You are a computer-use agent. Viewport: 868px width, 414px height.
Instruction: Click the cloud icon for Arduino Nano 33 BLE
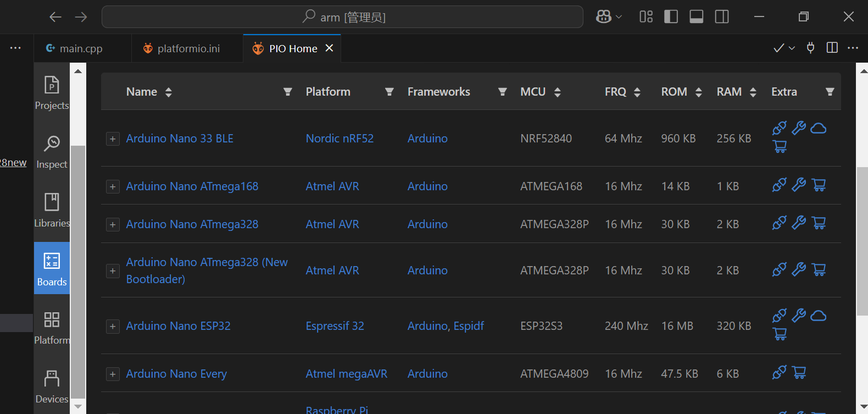point(819,128)
